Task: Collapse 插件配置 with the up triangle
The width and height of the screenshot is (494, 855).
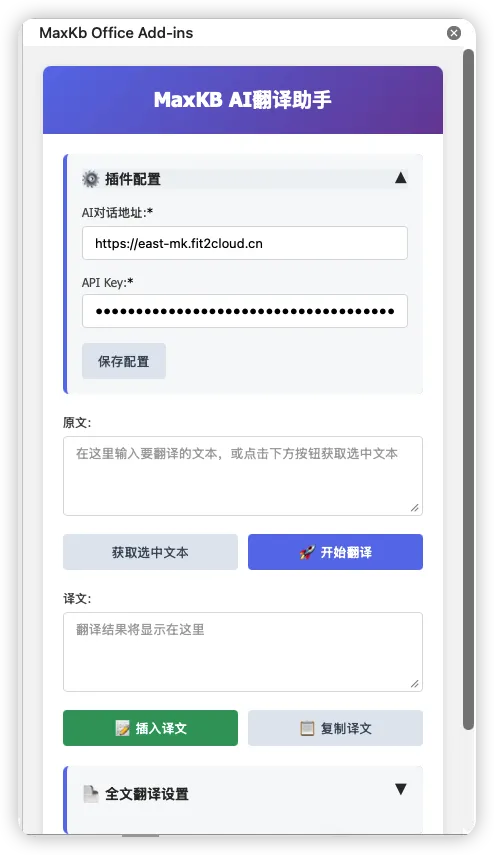Action: (x=401, y=178)
